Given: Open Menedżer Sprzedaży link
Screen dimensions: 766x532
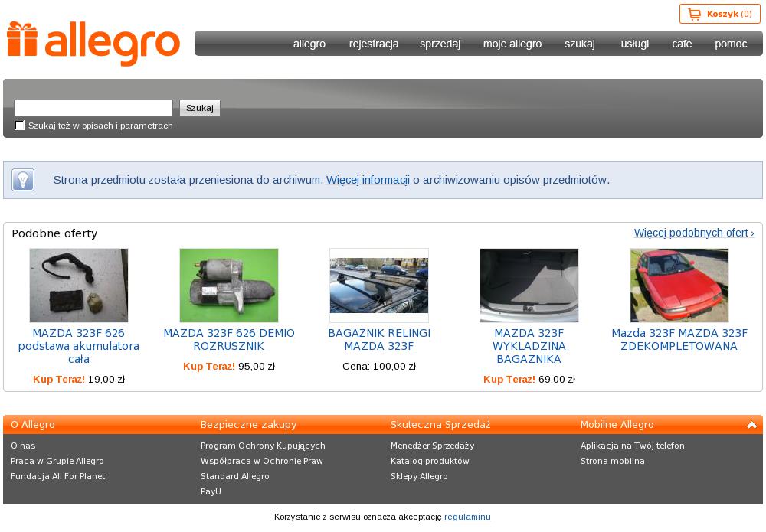Looking at the screenshot, I should 432,446.
